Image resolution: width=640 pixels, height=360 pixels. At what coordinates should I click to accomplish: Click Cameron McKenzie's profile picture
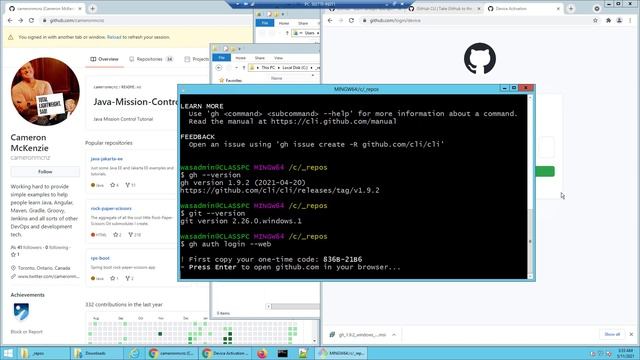45,91
